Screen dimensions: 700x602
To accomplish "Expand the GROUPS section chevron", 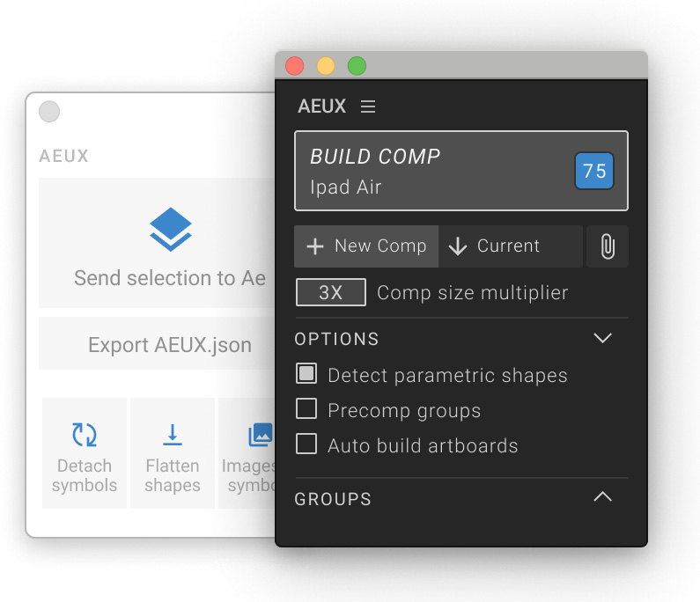I will (602, 496).
